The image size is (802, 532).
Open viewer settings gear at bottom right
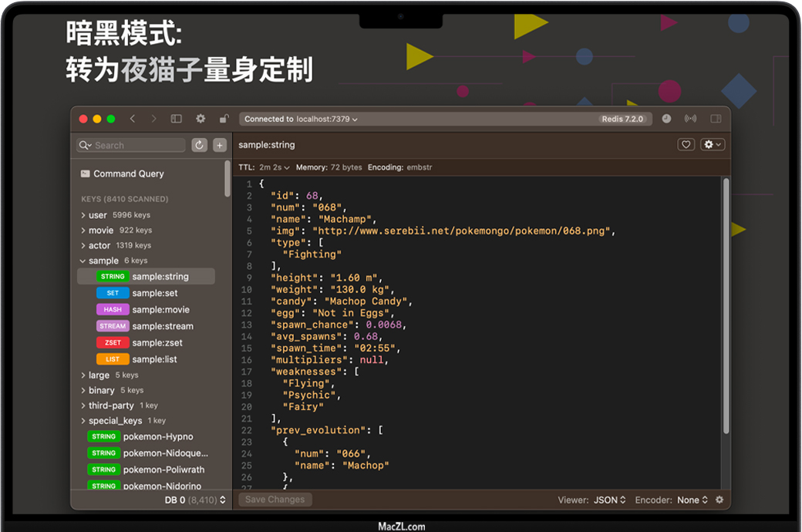coord(719,500)
